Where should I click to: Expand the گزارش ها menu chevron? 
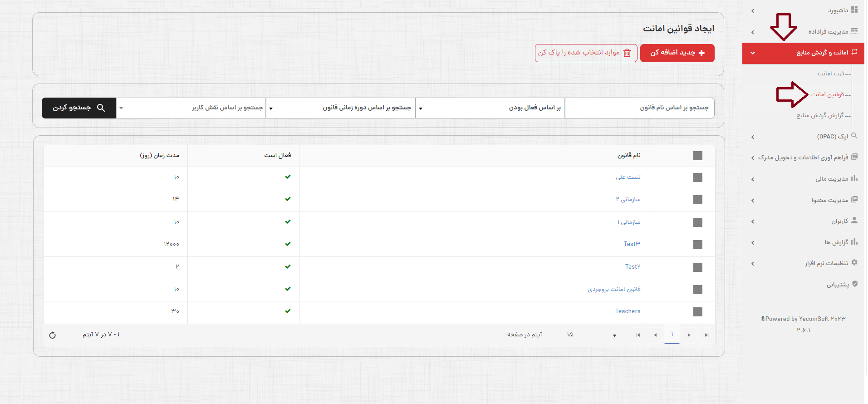(x=753, y=243)
